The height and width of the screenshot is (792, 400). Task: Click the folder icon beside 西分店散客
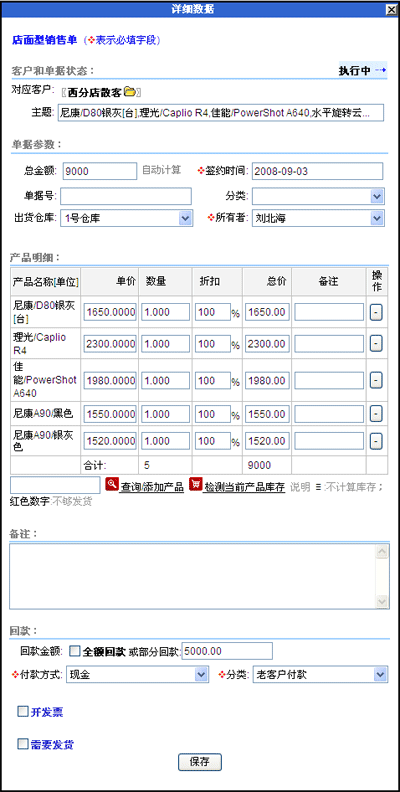tap(130, 92)
